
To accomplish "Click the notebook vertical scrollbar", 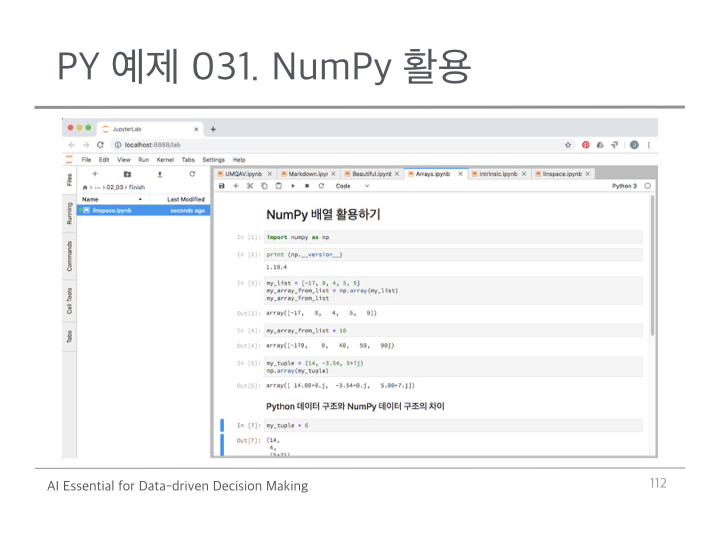I will click(x=652, y=265).
